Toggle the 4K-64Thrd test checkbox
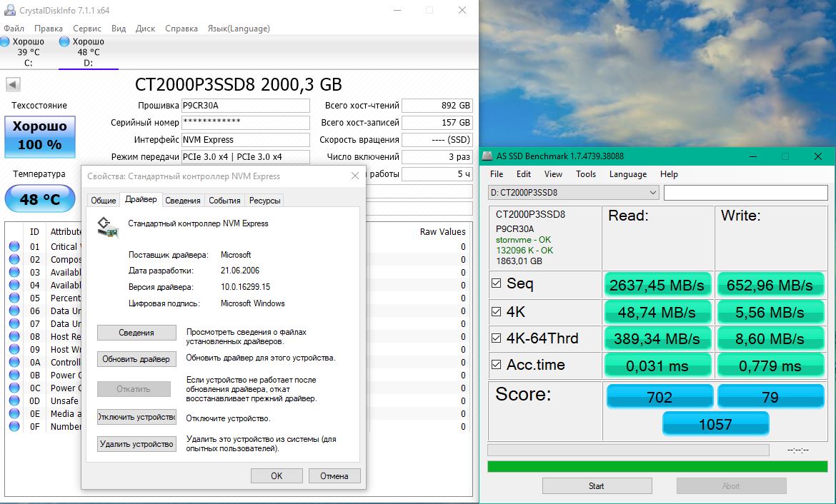This screenshot has width=836, height=504. point(497,338)
